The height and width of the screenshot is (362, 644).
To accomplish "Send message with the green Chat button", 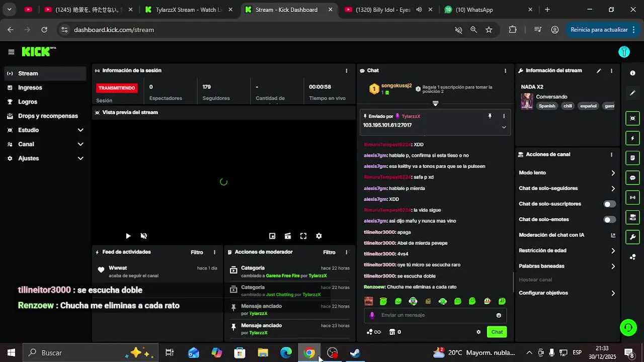I will [497, 332].
